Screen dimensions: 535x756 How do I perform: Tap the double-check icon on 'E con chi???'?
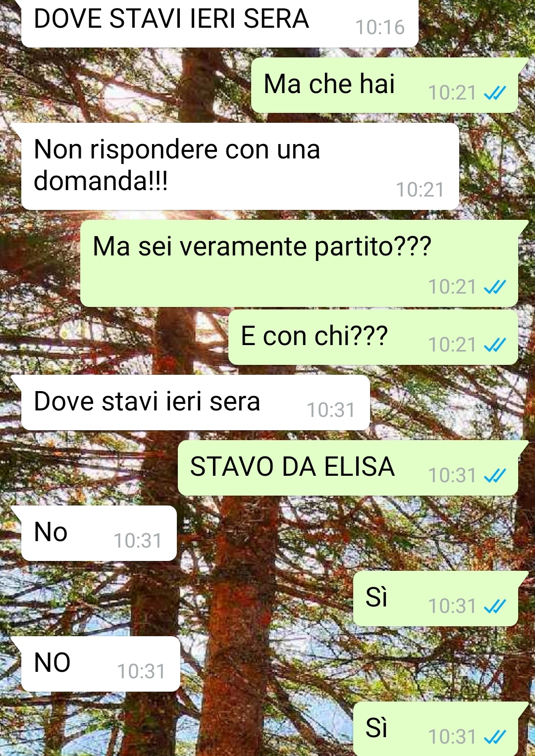pyautogui.click(x=495, y=345)
